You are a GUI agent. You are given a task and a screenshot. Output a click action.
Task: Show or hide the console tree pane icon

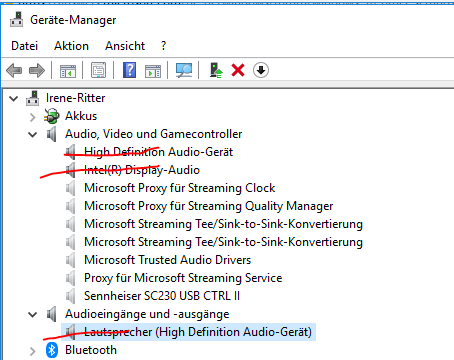point(68,71)
